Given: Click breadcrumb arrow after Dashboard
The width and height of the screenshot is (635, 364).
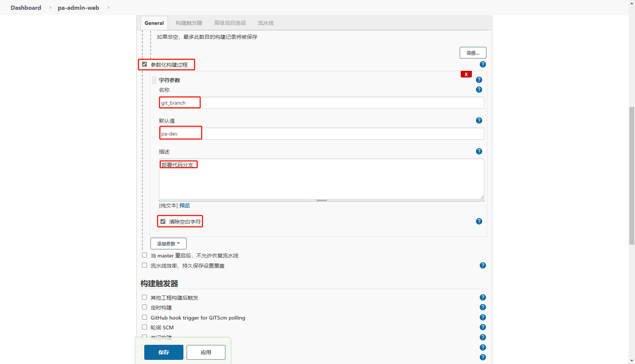Looking at the screenshot, I should pyautogui.click(x=50, y=8).
